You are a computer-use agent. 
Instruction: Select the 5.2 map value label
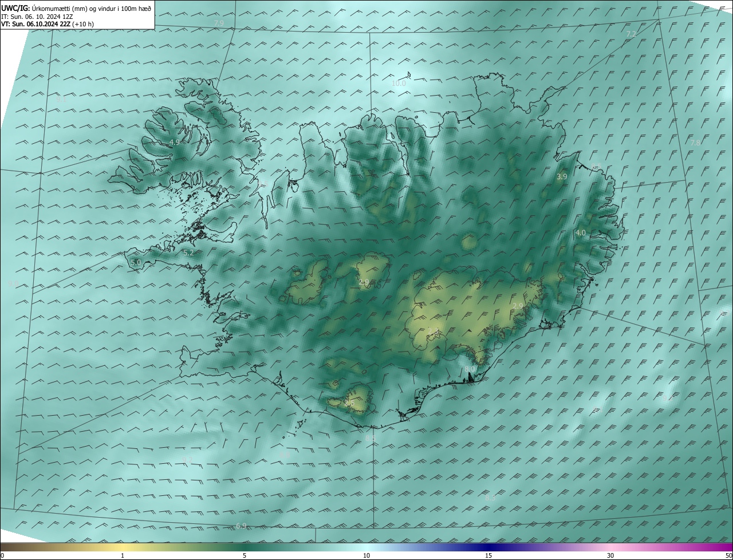[x=188, y=253]
